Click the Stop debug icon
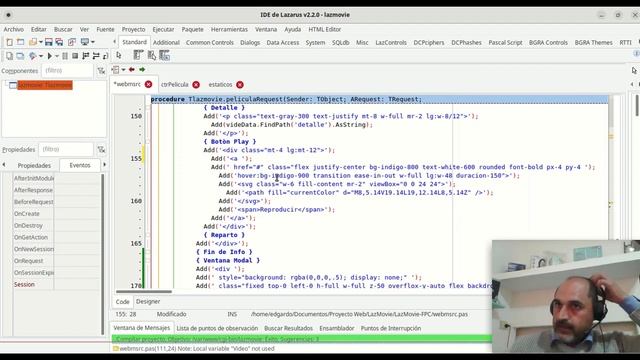The width and height of the screenshot is (640, 360). 75,56
